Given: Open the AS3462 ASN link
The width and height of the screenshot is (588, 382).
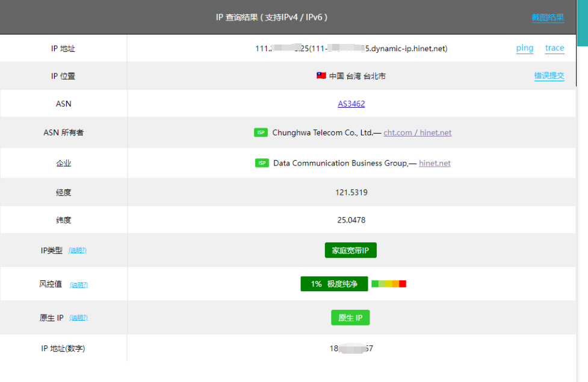Looking at the screenshot, I should (351, 103).
